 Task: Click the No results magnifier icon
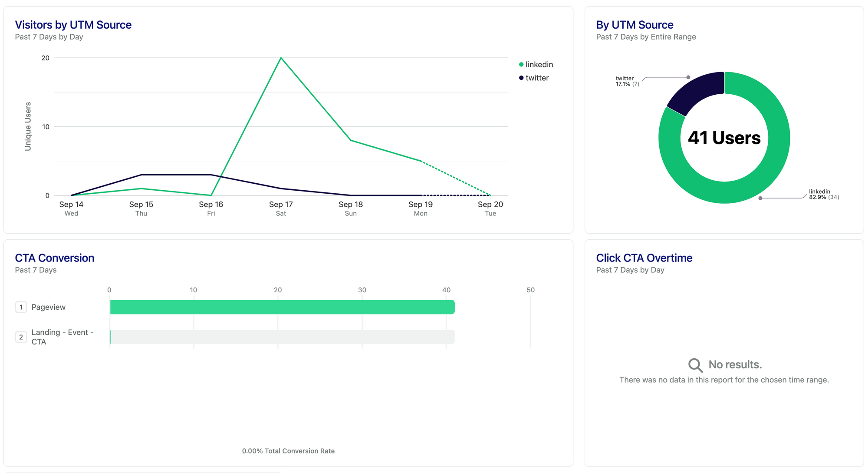coord(695,365)
